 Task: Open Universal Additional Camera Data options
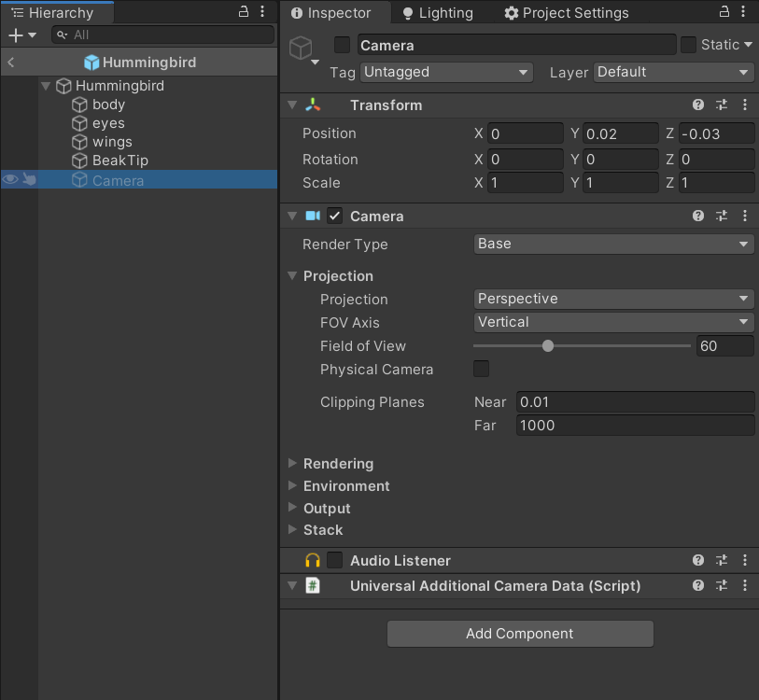pos(744,586)
